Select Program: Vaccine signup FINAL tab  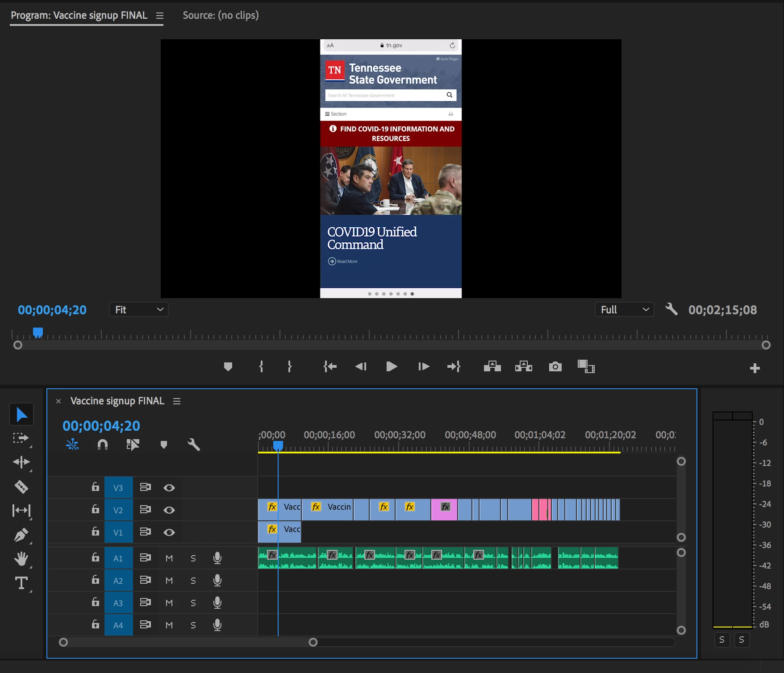pyautogui.click(x=79, y=15)
